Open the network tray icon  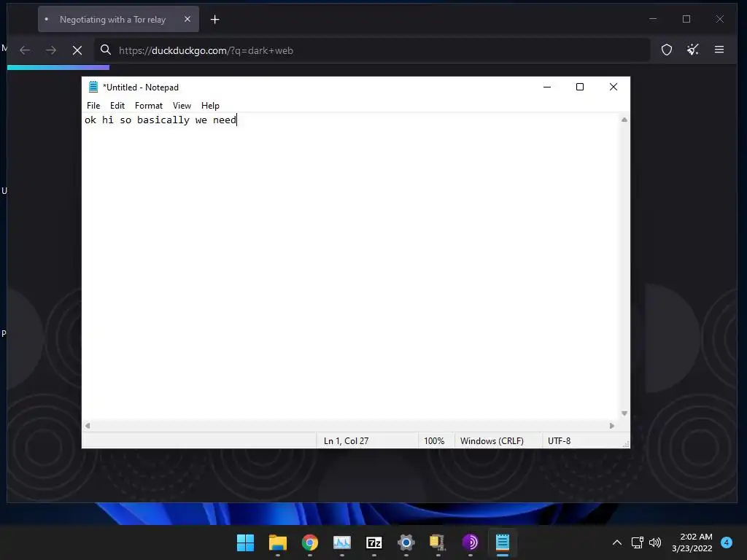click(x=637, y=542)
